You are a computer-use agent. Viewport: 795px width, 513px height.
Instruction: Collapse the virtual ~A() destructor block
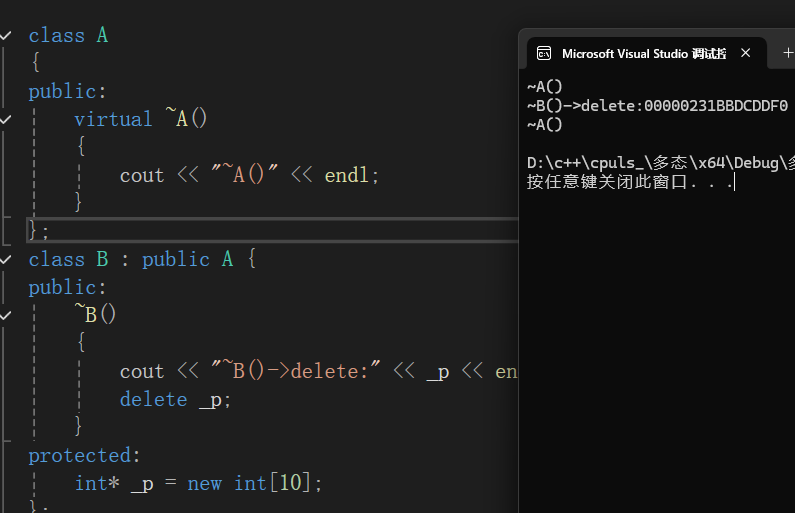[x=5, y=120]
